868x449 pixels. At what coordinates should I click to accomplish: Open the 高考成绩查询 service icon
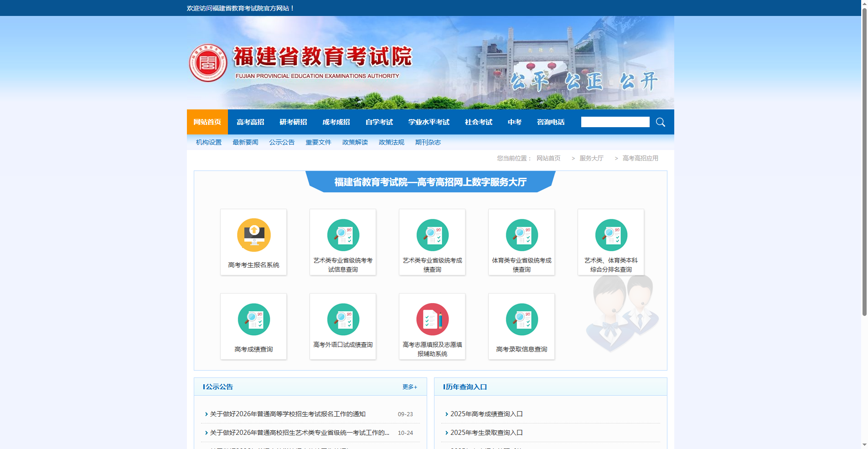coord(253,326)
